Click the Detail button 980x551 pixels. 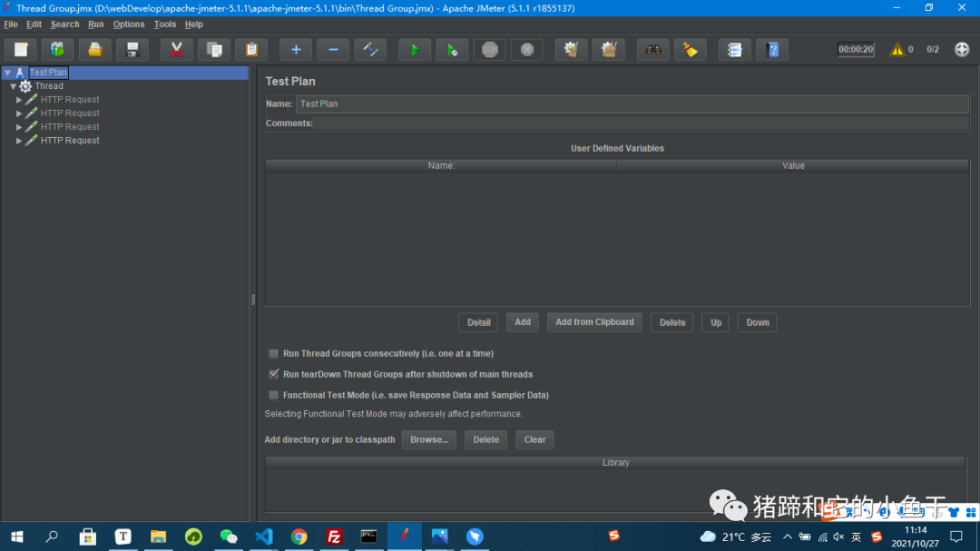(479, 323)
